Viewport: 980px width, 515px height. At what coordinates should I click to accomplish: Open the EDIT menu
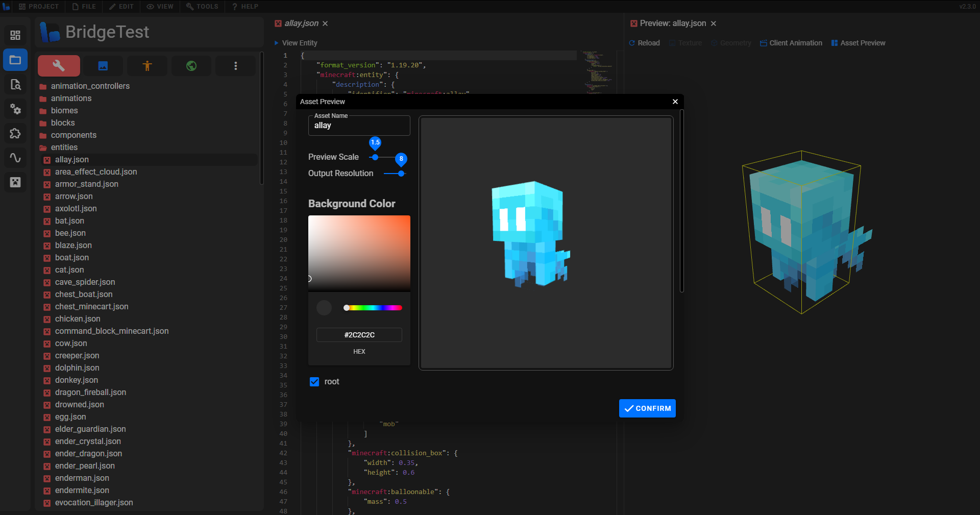point(121,7)
